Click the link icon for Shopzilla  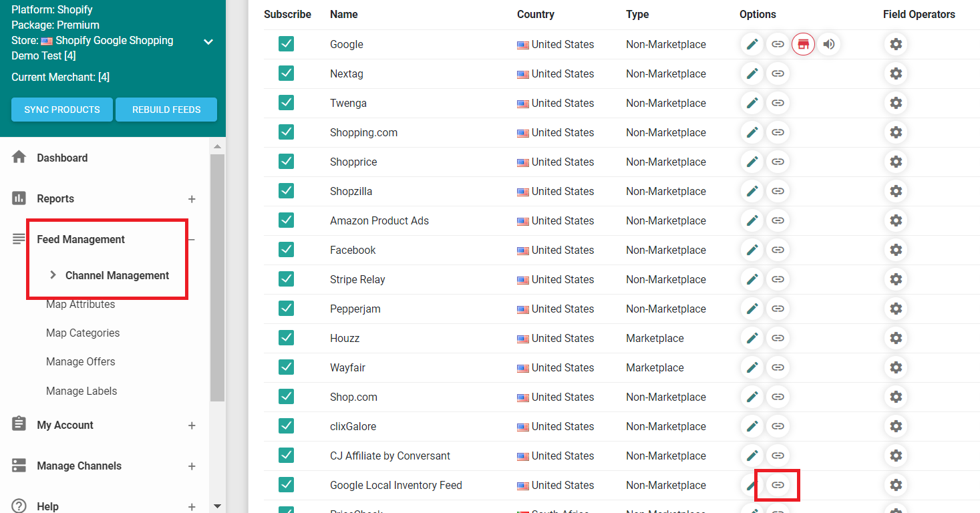click(778, 191)
